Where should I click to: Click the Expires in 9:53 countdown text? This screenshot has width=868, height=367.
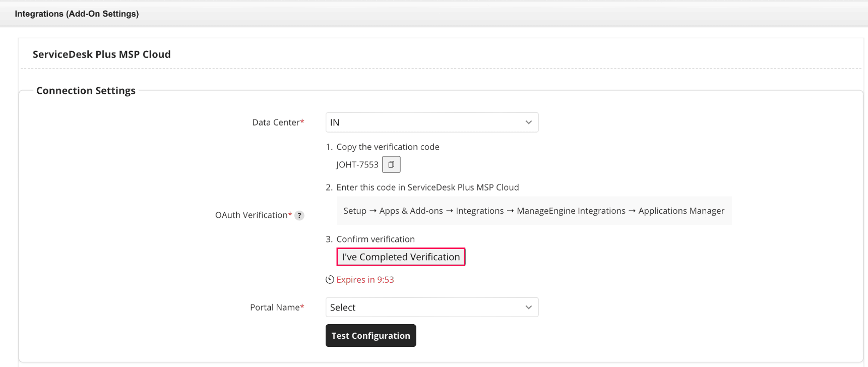[365, 280]
